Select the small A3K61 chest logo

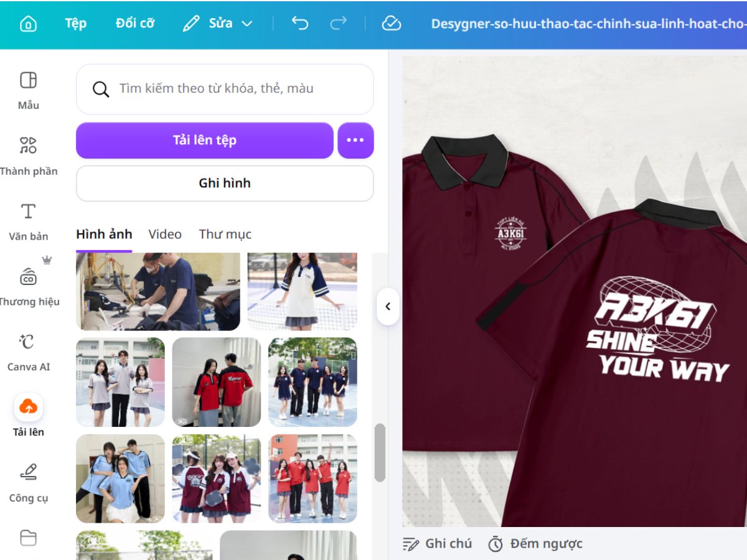point(511,235)
